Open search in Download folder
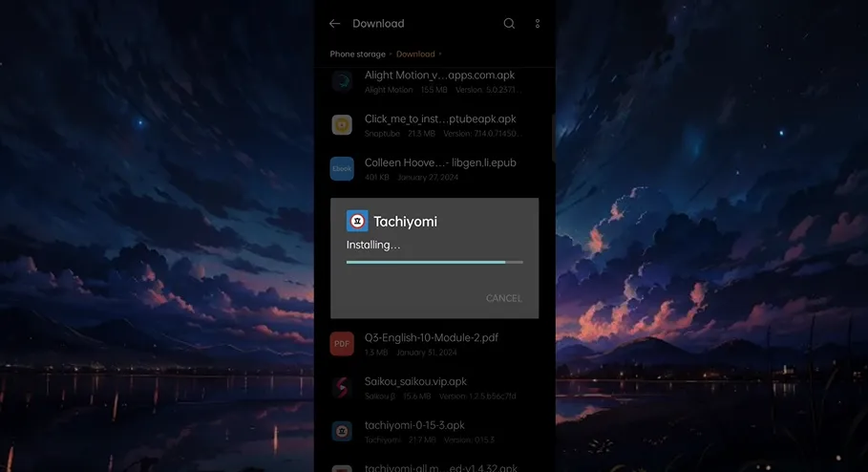 pyautogui.click(x=509, y=23)
